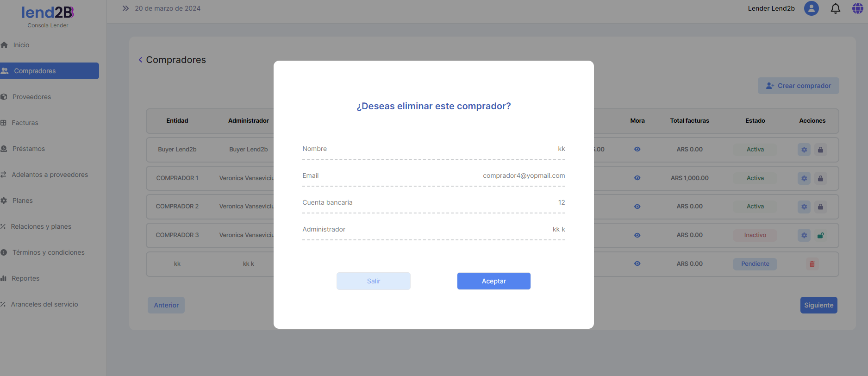Open the Lender Lend2b user menu
This screenshot has width=868, height=376.
pos(771,8)
